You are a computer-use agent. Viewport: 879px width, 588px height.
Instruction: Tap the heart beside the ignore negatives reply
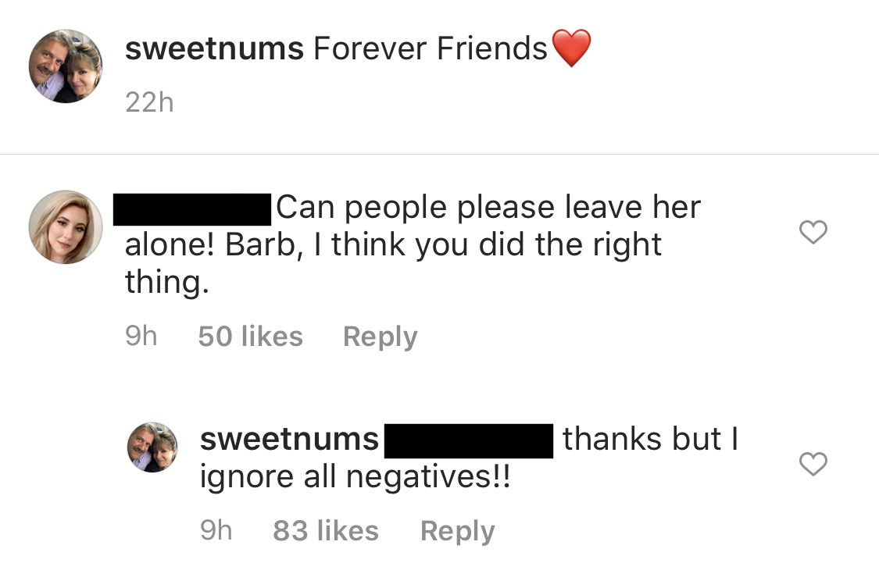[813, 463]
